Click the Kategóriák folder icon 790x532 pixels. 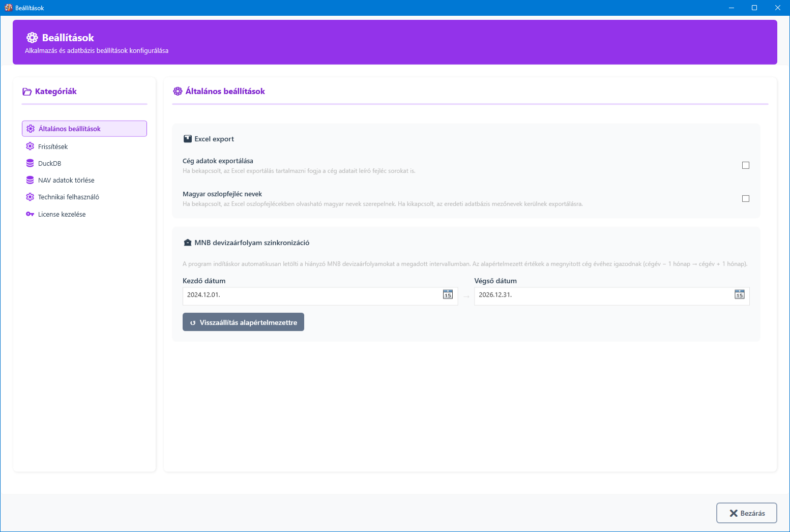click(27, 92)
